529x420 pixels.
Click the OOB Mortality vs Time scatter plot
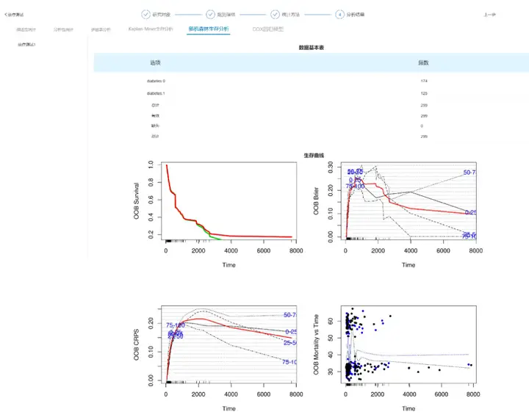click(x=409, y=344)
